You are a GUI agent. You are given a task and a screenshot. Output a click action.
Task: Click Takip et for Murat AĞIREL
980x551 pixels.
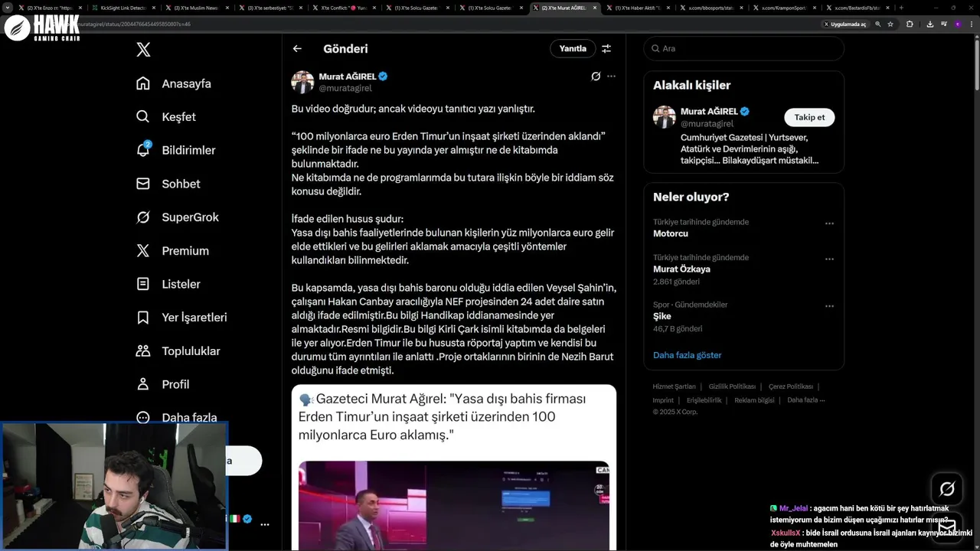(x=809, y=117)
